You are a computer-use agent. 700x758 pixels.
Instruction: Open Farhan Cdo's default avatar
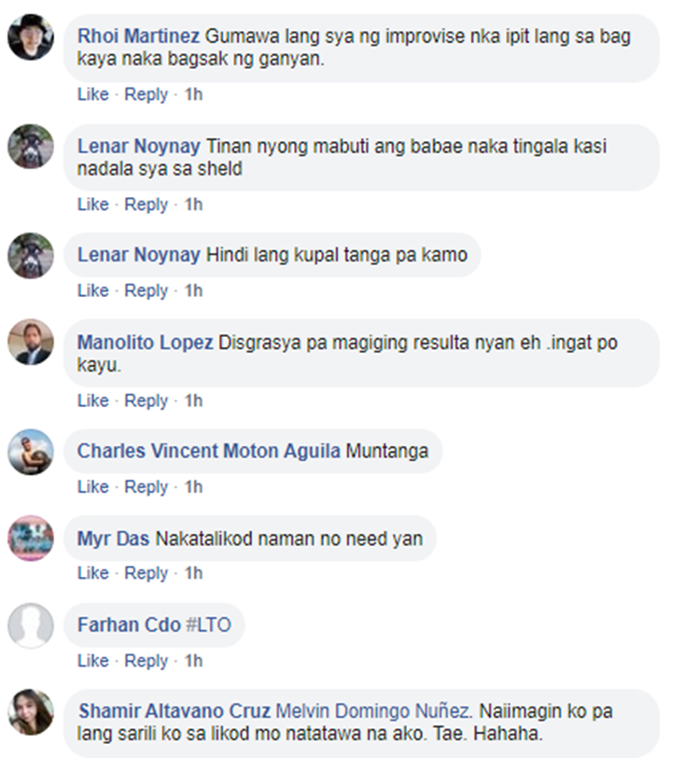coord(31,625)
